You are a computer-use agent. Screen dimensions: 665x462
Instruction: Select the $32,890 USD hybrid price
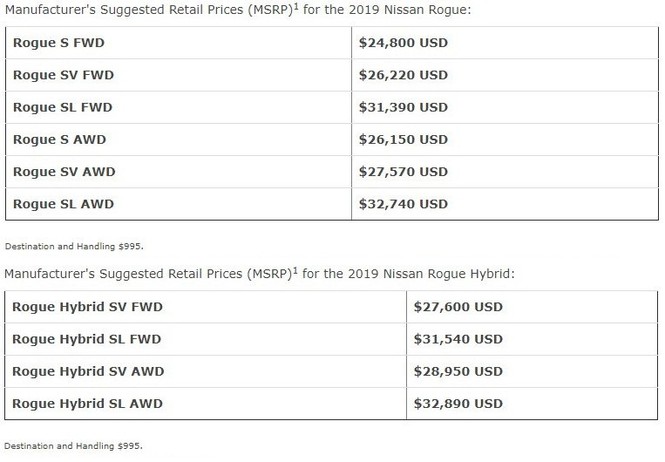(458, 403)
